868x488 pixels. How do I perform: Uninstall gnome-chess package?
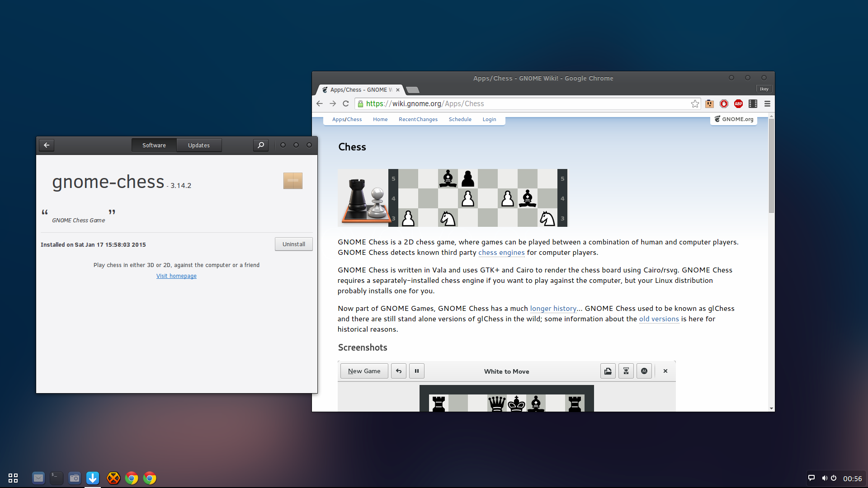pyautogui.click(x=294, y=244)
